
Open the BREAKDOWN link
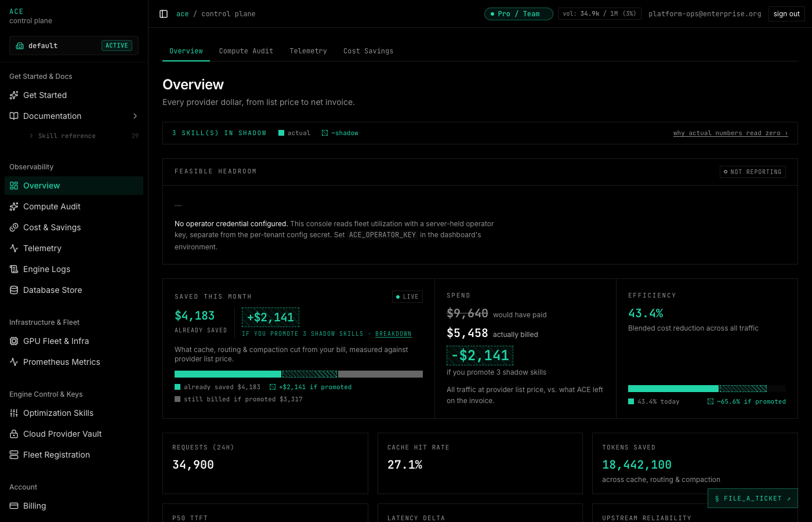pos(393,334)
